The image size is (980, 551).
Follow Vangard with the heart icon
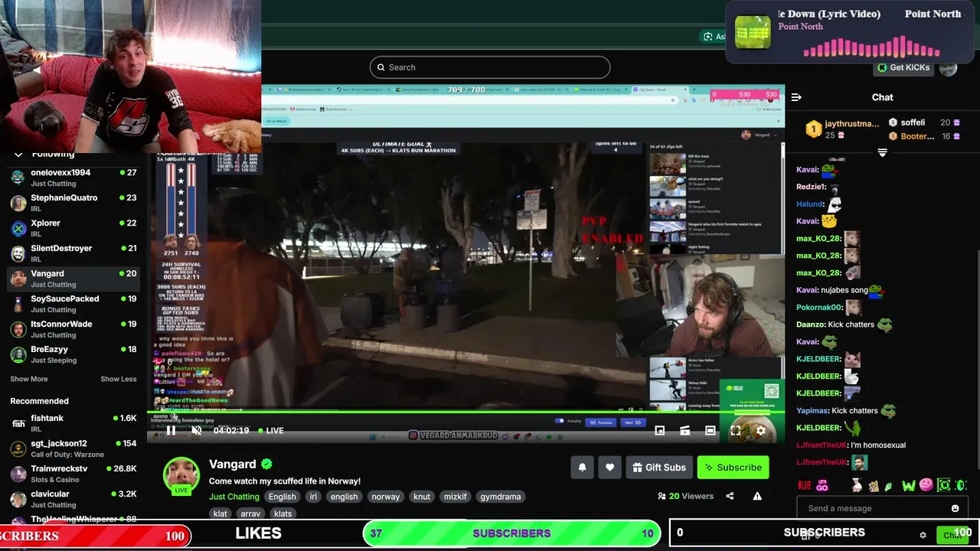click(x=609, y=468)
